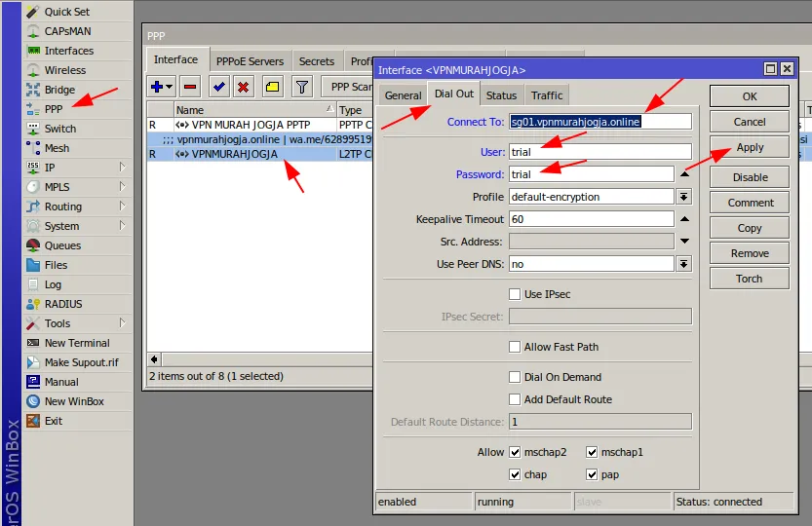Click the Connect To input field
This screenshot has height=526, width=812.
[x=600, y=122]
